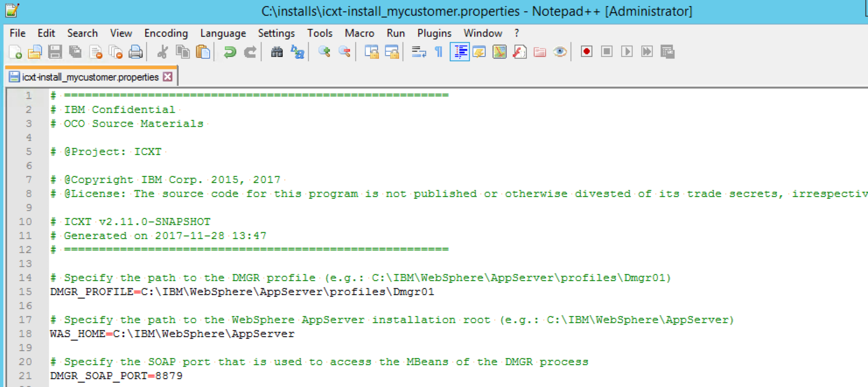This screenshot has height=387, width=868.
Task: Toggle file monitoring eye icon
Action: coord(560,52)
